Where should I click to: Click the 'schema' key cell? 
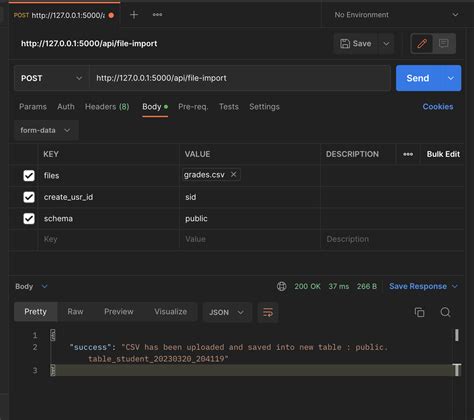tap(109, 219)
